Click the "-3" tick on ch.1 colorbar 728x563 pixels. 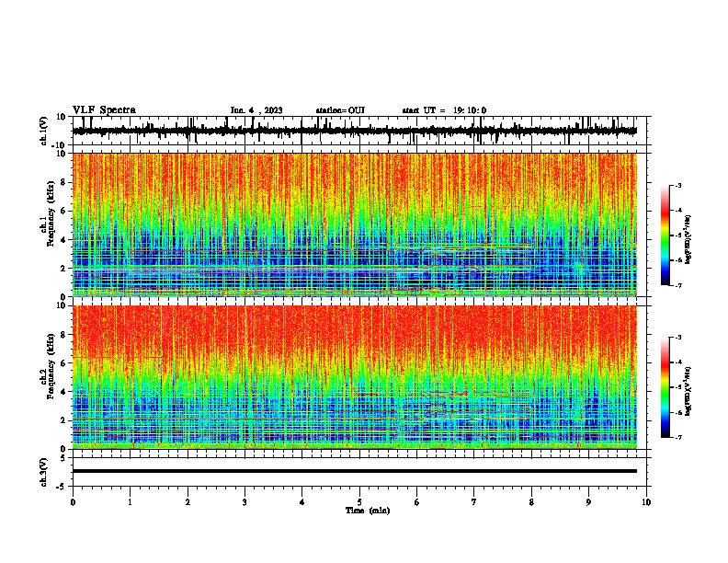[x=678, y=185]
